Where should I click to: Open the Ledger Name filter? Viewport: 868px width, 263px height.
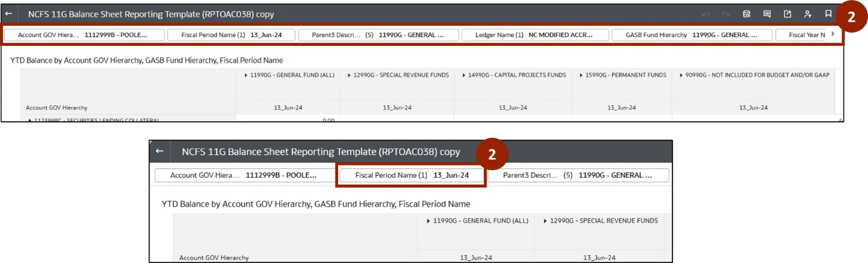click(x=535, y=35)
